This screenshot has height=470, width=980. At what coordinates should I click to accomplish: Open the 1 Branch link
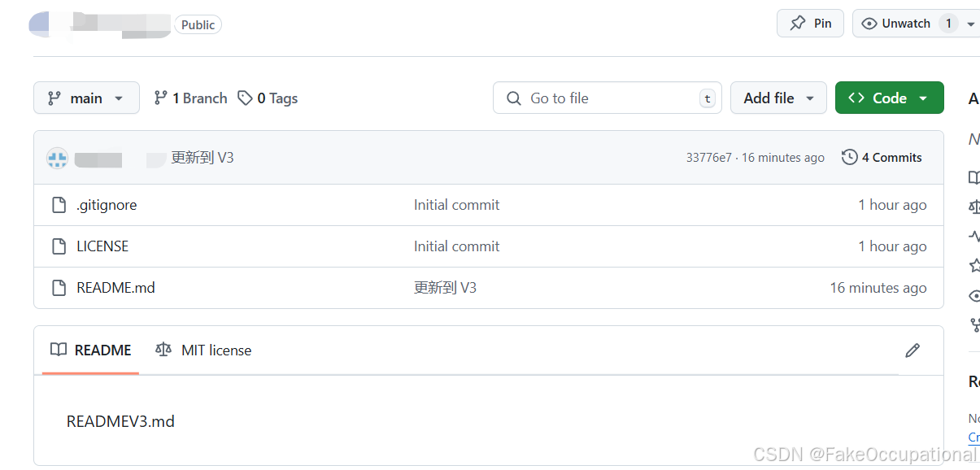190,98
